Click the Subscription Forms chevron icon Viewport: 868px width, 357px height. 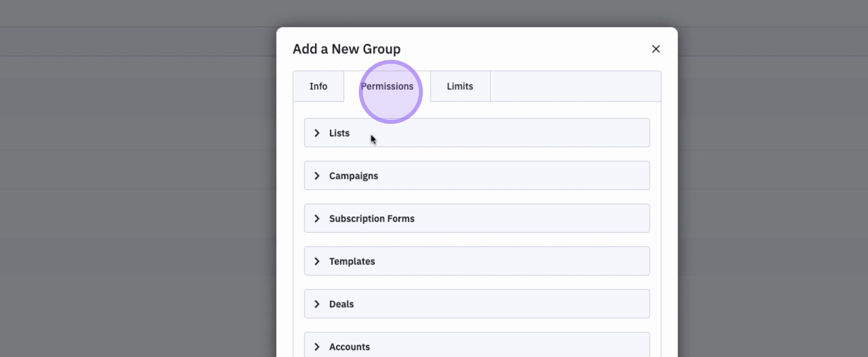(x=317, y=218)
